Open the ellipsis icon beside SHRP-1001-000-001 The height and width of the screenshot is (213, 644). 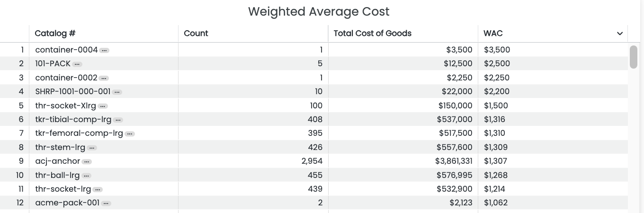point(117,92)
